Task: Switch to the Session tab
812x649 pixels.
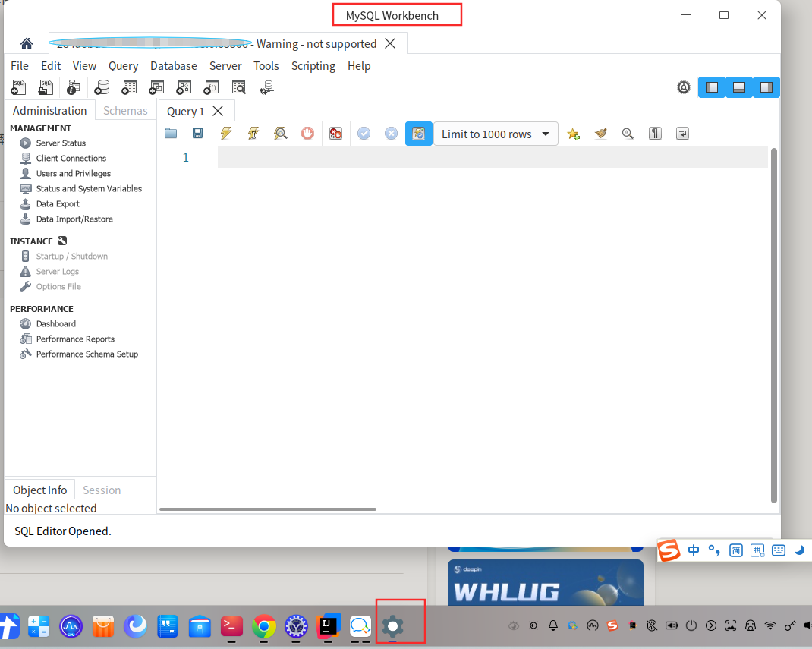Action: click(102, 490)
